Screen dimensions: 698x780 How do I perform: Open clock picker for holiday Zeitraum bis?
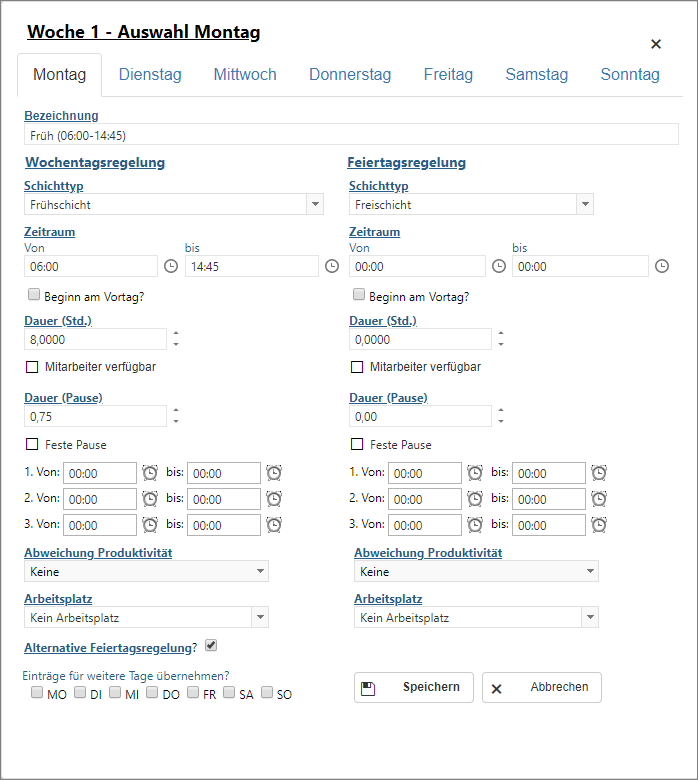click(662, 266)
